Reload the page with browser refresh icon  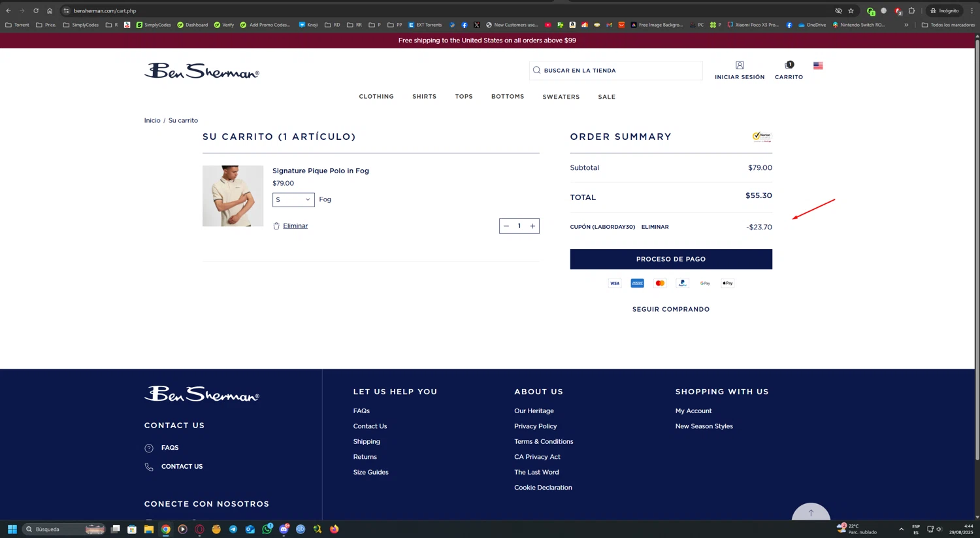pyautogui.click(x=36, y=11)
